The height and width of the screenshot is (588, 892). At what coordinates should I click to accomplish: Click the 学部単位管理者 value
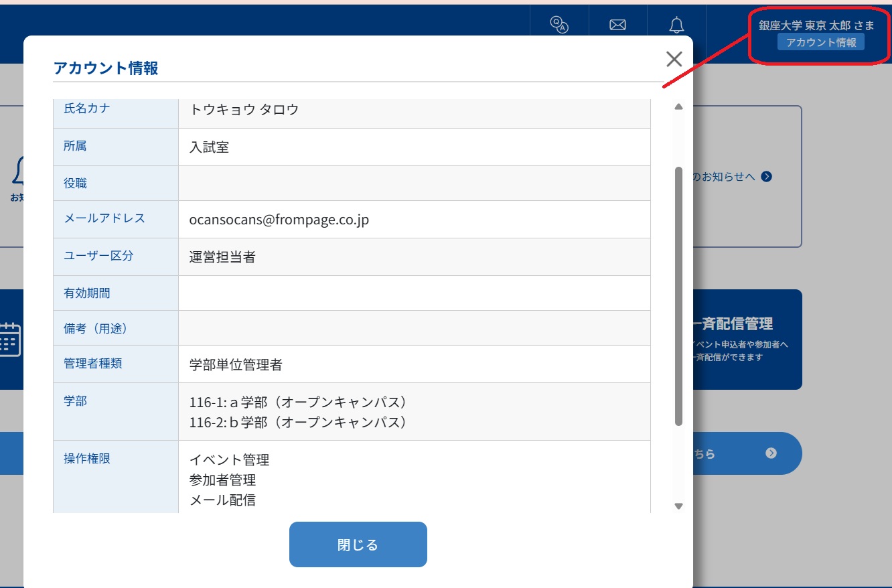[x=236, y=365]
